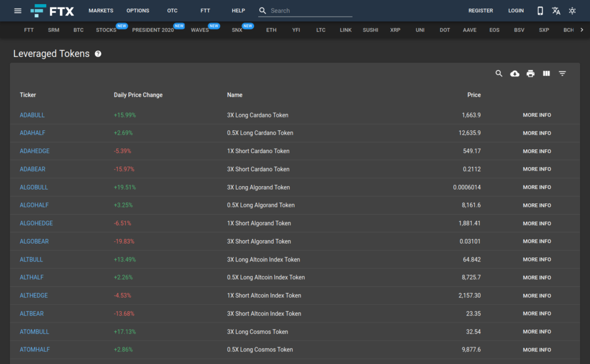This screenshot has height=364, width=590.
Task: Open the ADAHEDGE ticker link
Action: [x=35, y=151]
